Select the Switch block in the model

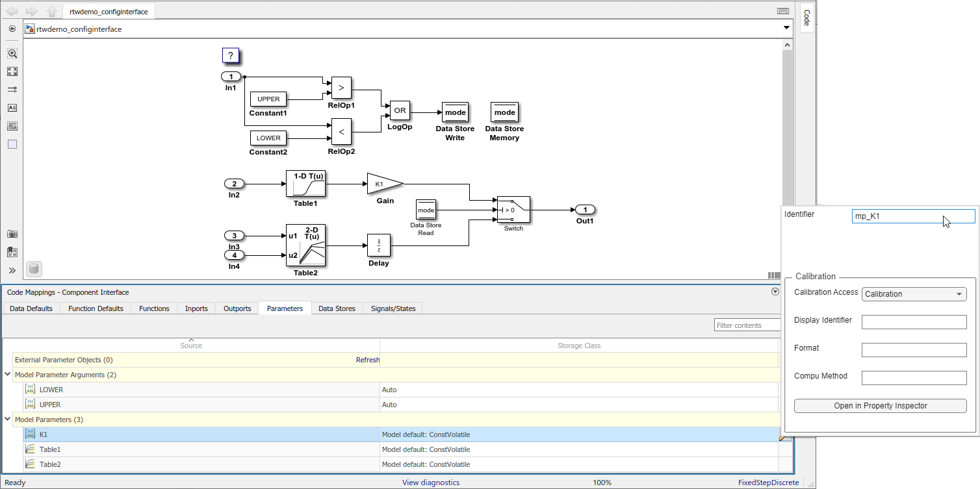click(x=513, y=210)
